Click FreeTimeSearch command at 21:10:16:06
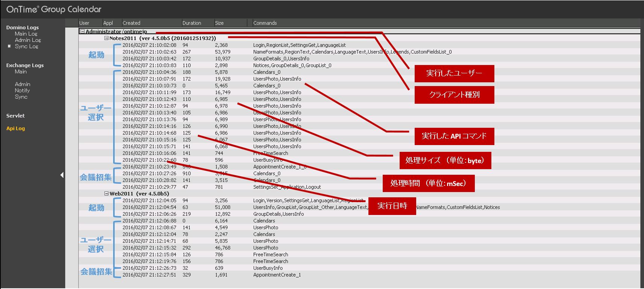 (271, 153)
